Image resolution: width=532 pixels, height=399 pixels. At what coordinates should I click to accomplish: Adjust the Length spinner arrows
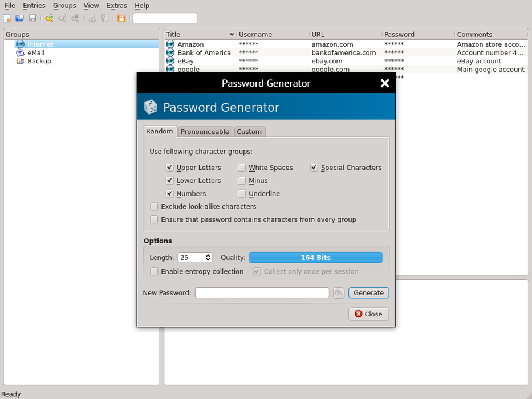[208, 258]
